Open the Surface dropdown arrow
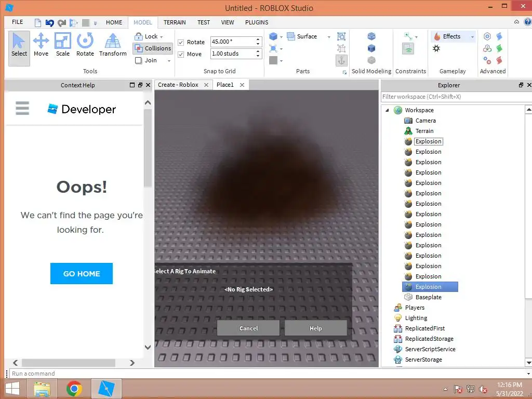The width and height of the screenshot is (532, 399). tap(329, 37)
